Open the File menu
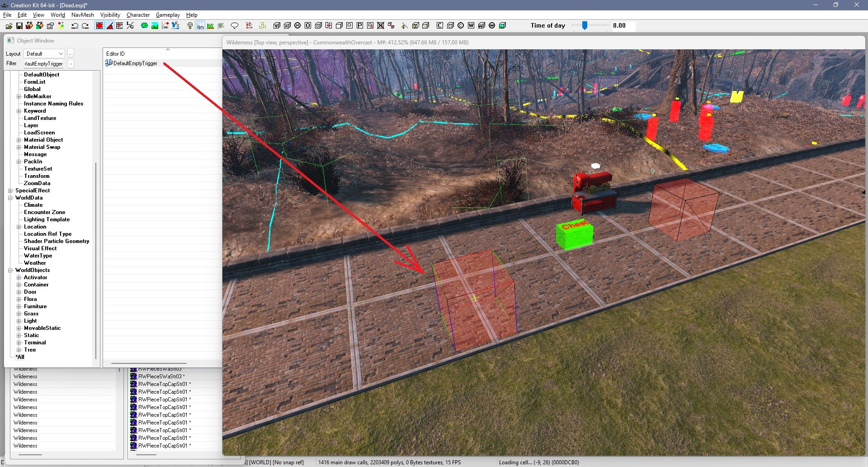868x467 pixels. pos(7,15)
